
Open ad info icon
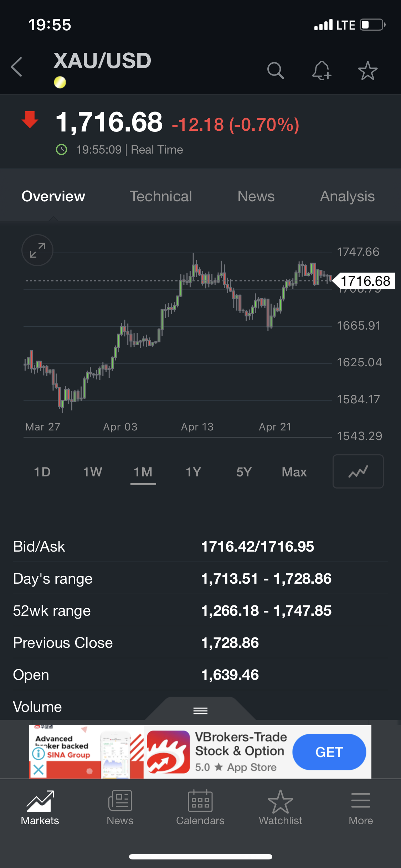[x=38, y=753]
